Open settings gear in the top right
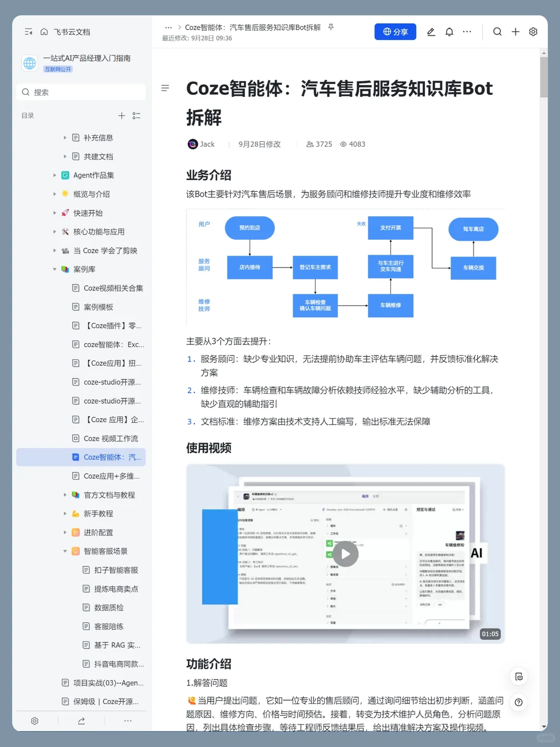This screenshot has width=560, height=747. [533, 32]
